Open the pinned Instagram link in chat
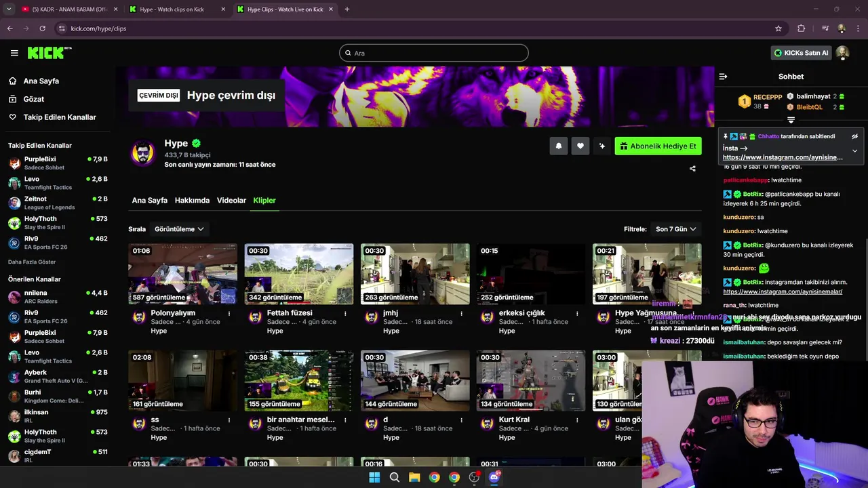This screenshot has height=488, width=868. pyautogui.click(x=783, y=157)
